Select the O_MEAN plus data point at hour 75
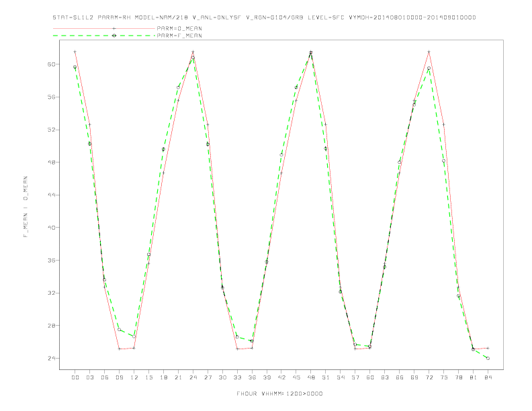Screen dimensions: 532x411 tap(444, 125)
